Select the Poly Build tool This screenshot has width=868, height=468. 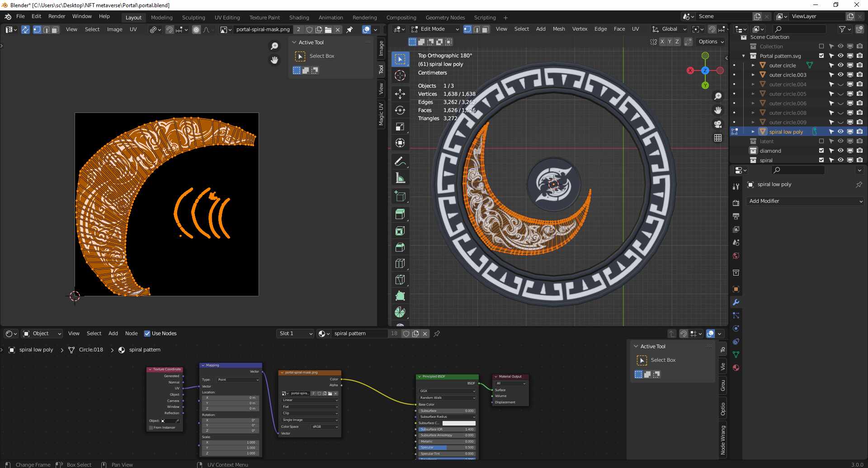400,296
